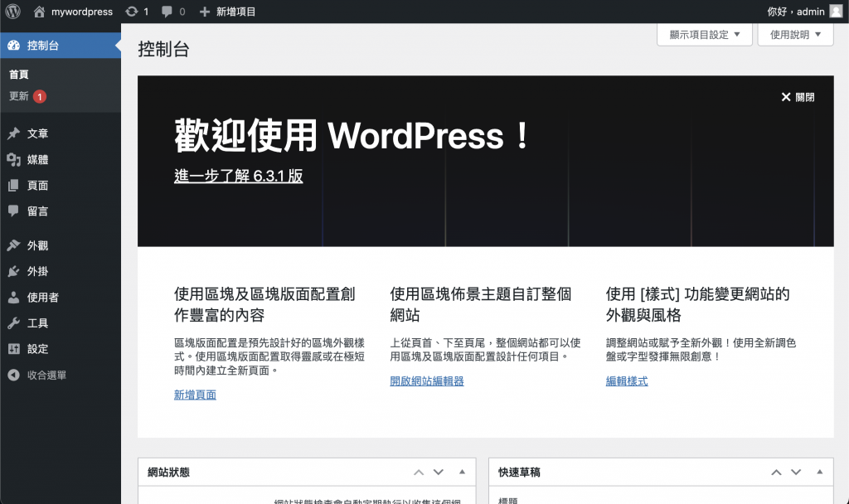Click heading 使用區塊及區塊版面配置創作豐富的內容

click(x=264, y=304)
